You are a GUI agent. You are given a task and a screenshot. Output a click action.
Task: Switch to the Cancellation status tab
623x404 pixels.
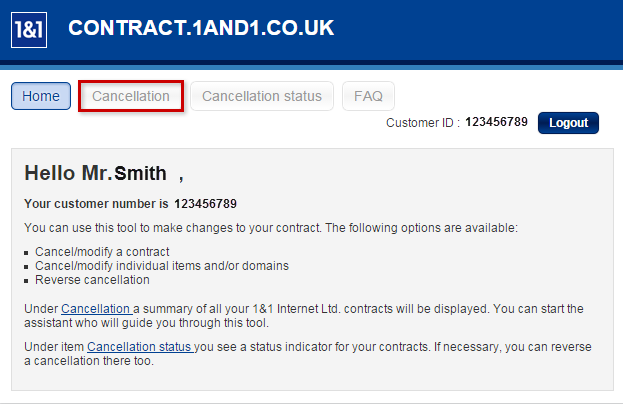(x=262, y=96)
